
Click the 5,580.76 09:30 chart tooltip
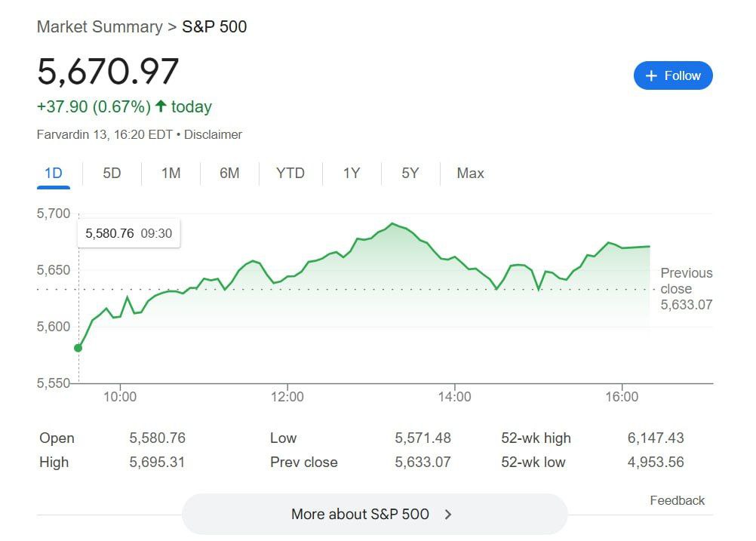coord(128,233)
